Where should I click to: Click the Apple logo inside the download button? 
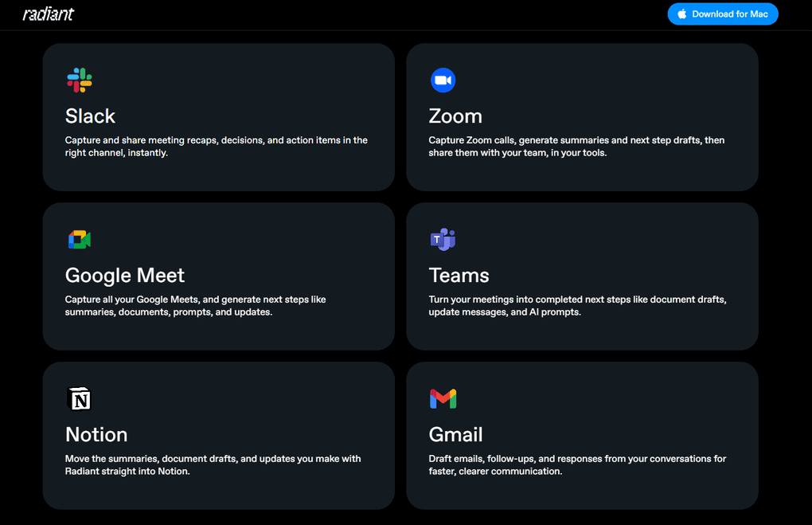[681, 14]
